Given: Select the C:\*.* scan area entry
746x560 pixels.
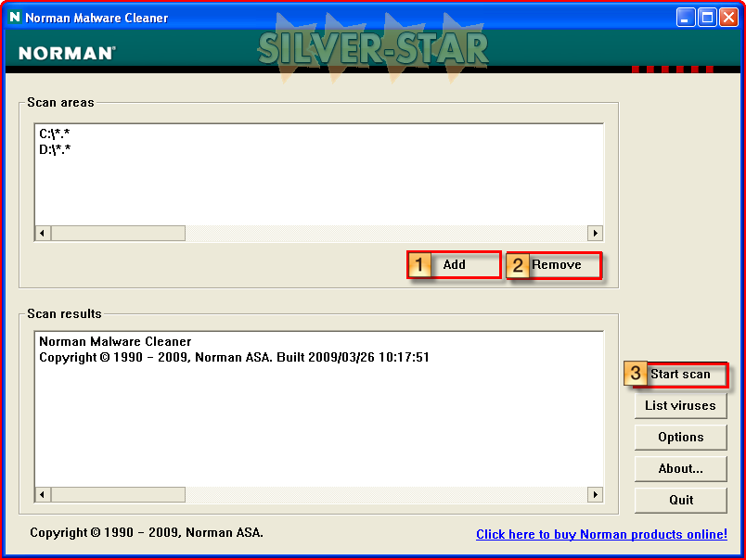Looking at the screenshot, I should coord(55,134).
